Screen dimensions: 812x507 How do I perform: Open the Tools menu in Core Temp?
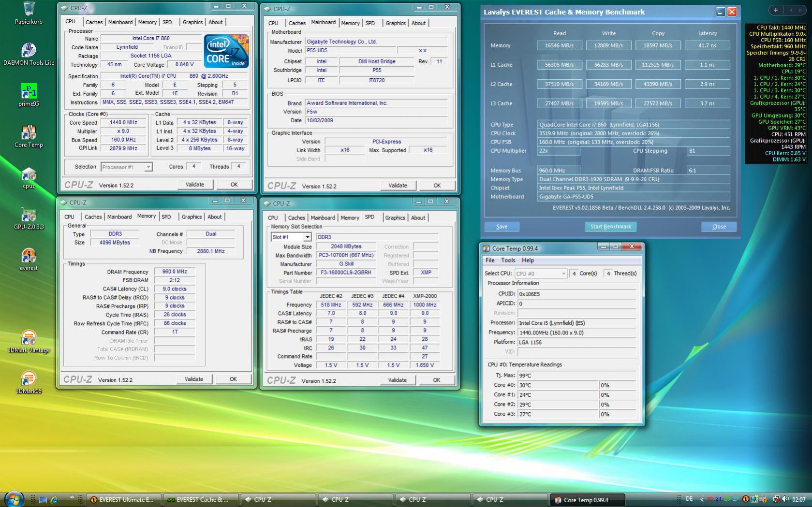pos(508,260)
